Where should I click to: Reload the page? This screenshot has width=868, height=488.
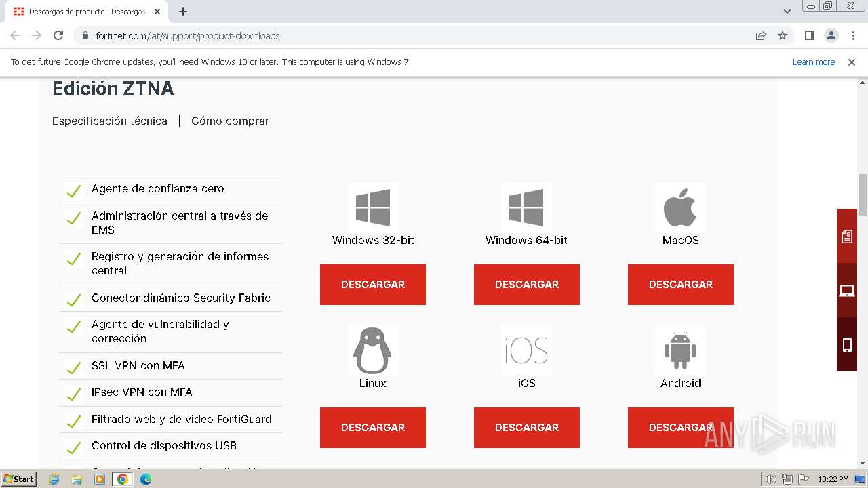point(58,35)
